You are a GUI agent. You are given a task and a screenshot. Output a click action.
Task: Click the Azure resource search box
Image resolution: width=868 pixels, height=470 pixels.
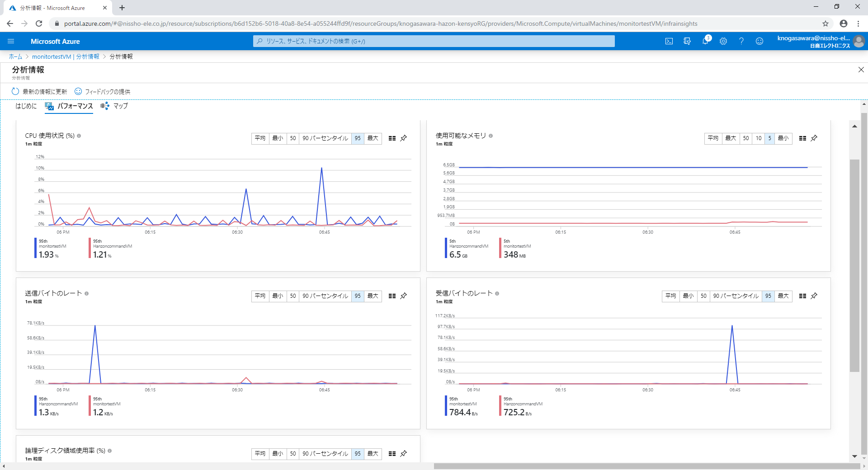pos(434,41)
